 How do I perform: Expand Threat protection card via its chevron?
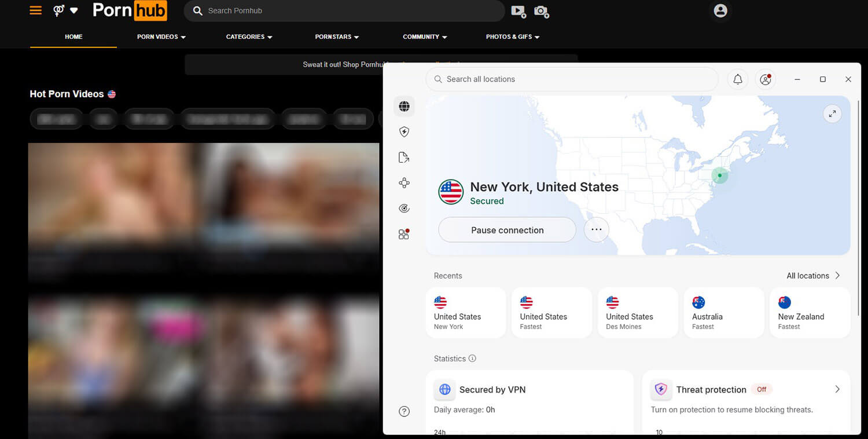837,390
